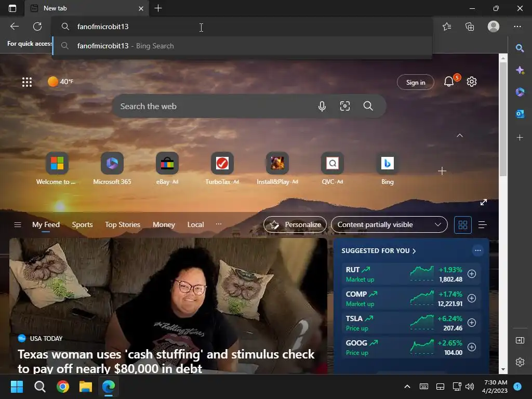
Task: Click the address bar text fanofmicrobit13
Action: [103, 26]
